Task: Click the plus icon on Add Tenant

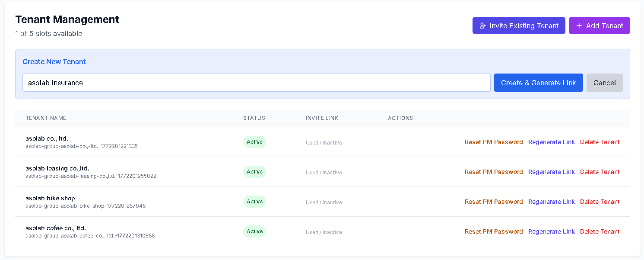Action: (579, 26)
